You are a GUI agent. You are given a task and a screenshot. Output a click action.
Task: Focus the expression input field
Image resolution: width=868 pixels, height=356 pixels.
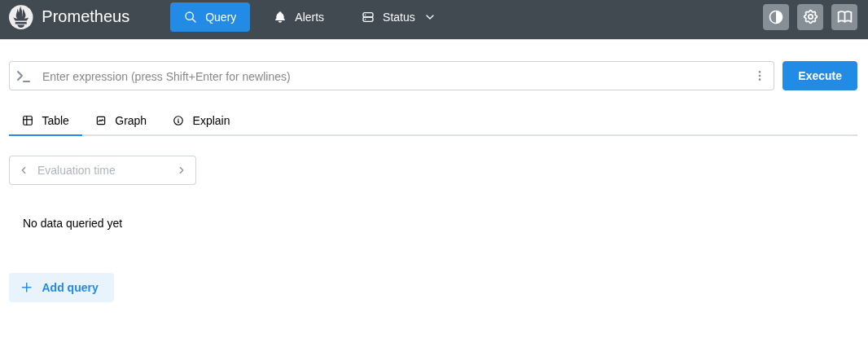[393, 77]
